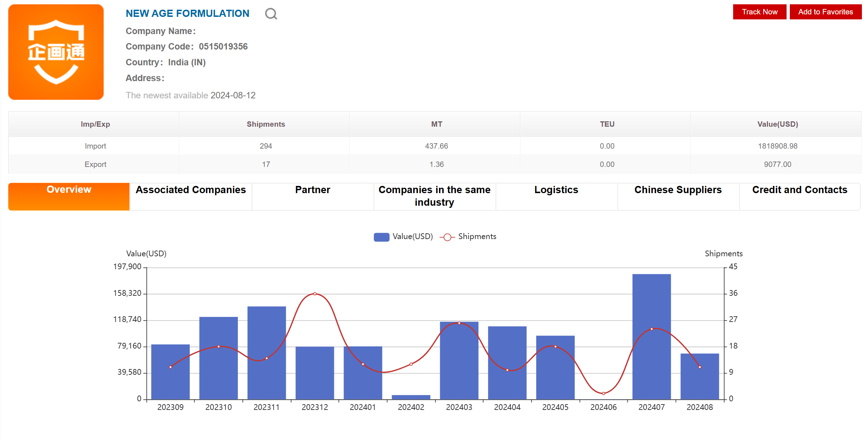The width and height of the screenshot is (868, 439).
Task: Click export value 9077.00
Action: pos(778,164)
